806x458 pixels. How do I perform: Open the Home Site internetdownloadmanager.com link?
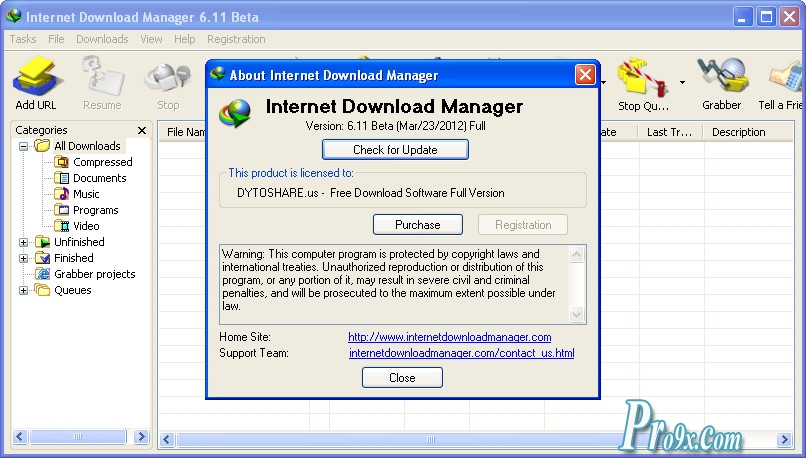[449, 337]
